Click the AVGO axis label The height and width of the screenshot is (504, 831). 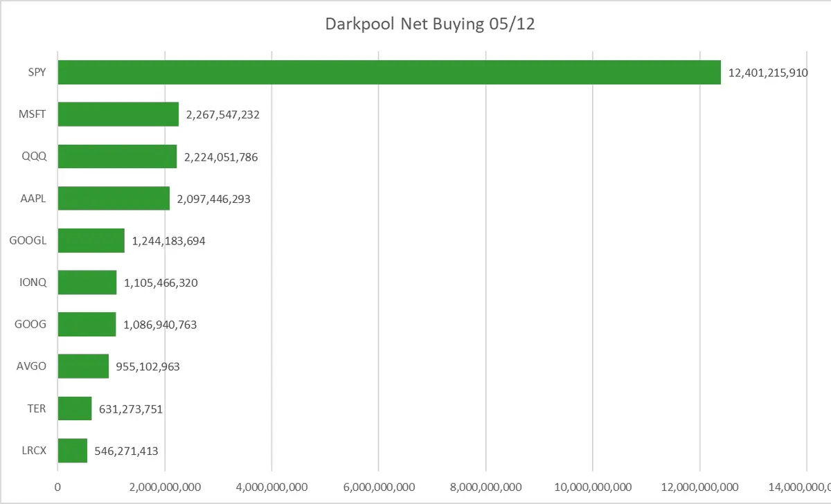click(x=32, y=366)
